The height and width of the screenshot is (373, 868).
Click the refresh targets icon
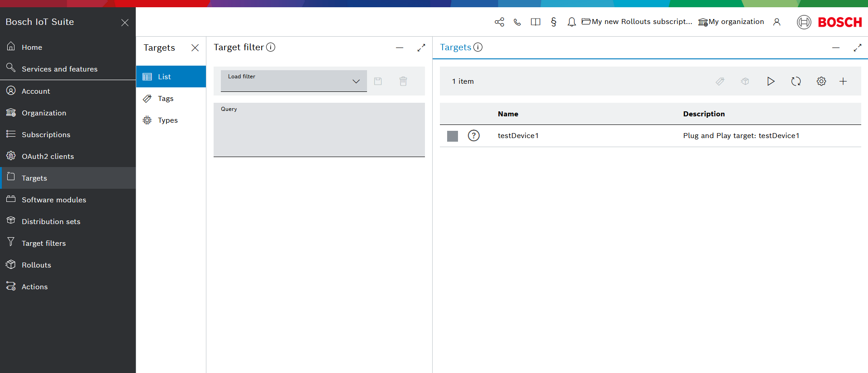[x=796, y=81]
